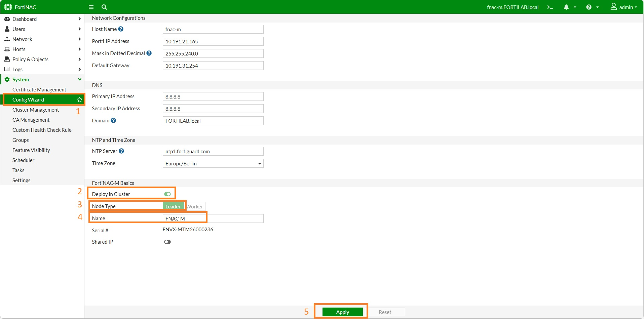Viewport: 644px width, 319px height.
Task: Click the Default Gateway field
Action: point(213,66)
